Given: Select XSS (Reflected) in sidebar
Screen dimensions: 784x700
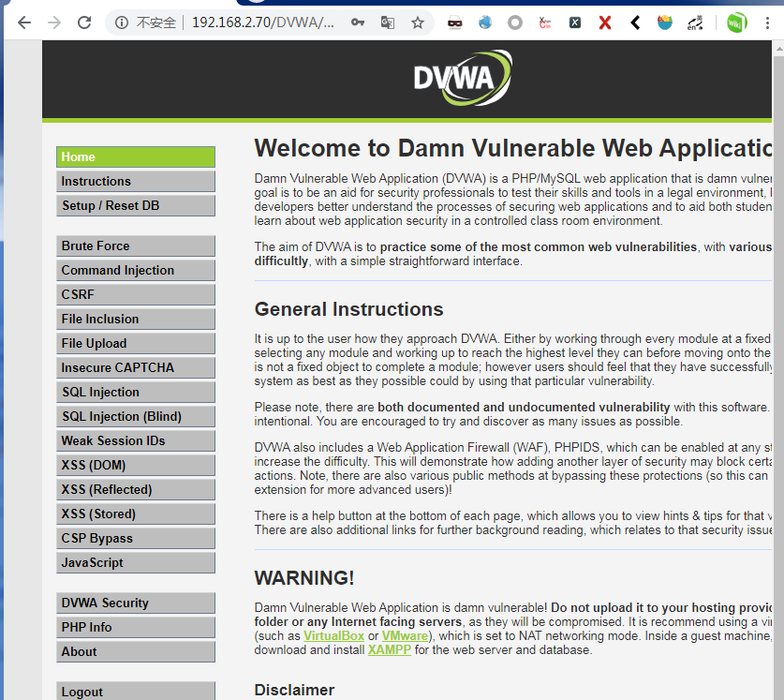Looking at the screenshot, I should coord(136,490).
